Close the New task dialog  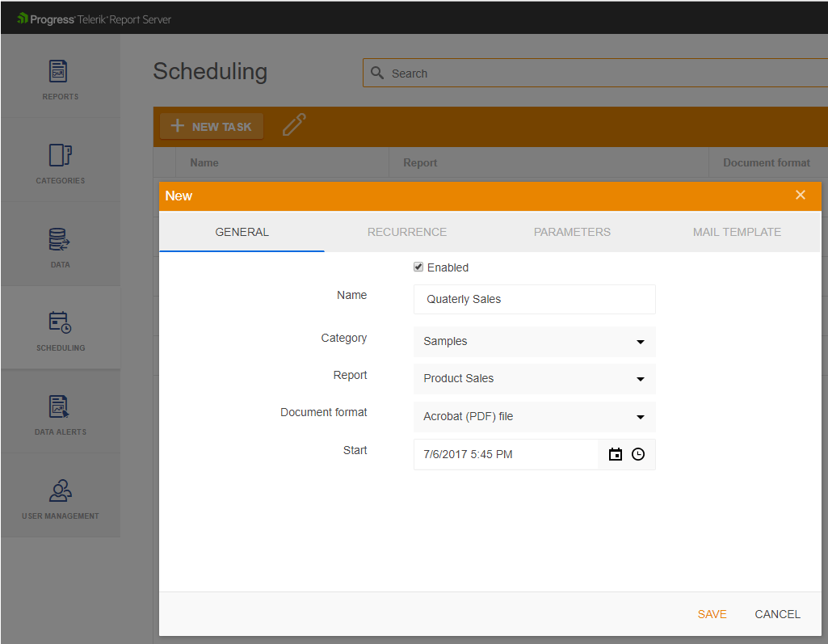pyautogui.click(x=800, y=195)
